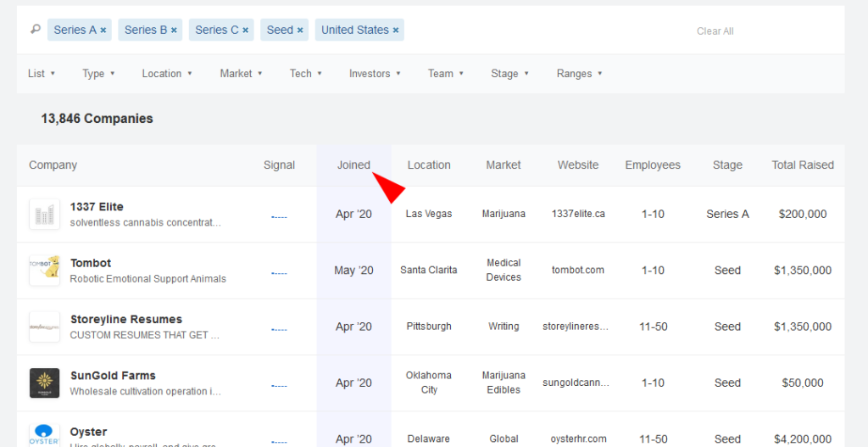Click the Clear All link
This screenshot has width=868, height=447.
pos(715,31)
